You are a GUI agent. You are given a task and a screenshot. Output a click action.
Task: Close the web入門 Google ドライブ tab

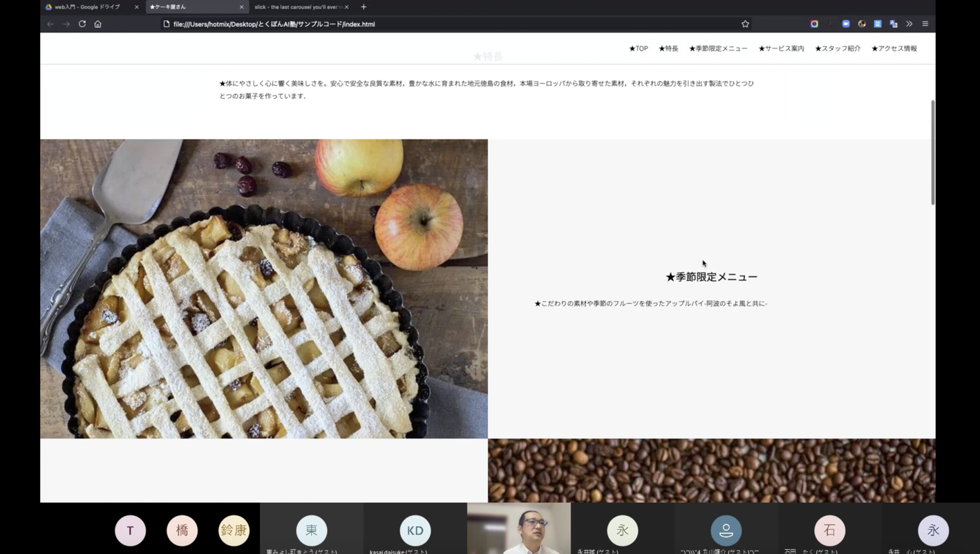pos(136,7)
